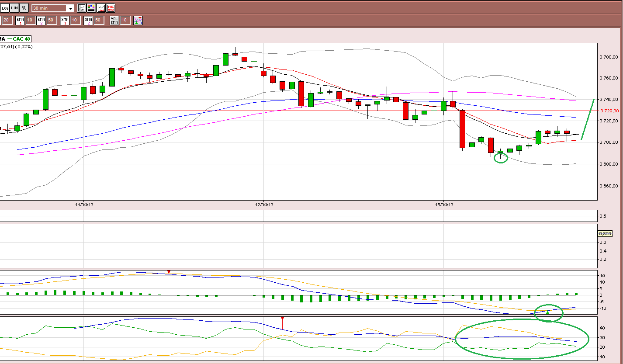Click the 12/04/13 date axis label
Viewport: 623px width, 364px height.
(x=264, y=205)
